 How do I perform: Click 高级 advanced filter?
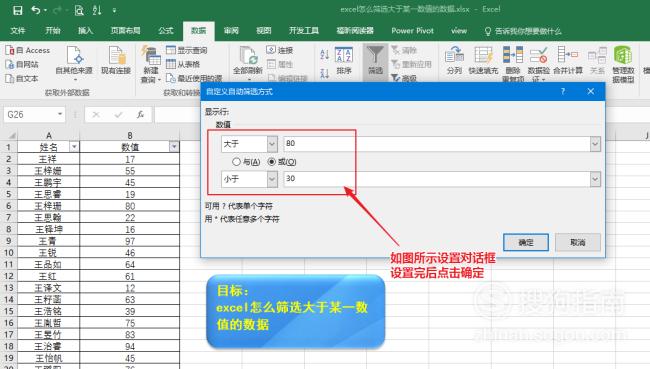[404, 78]
